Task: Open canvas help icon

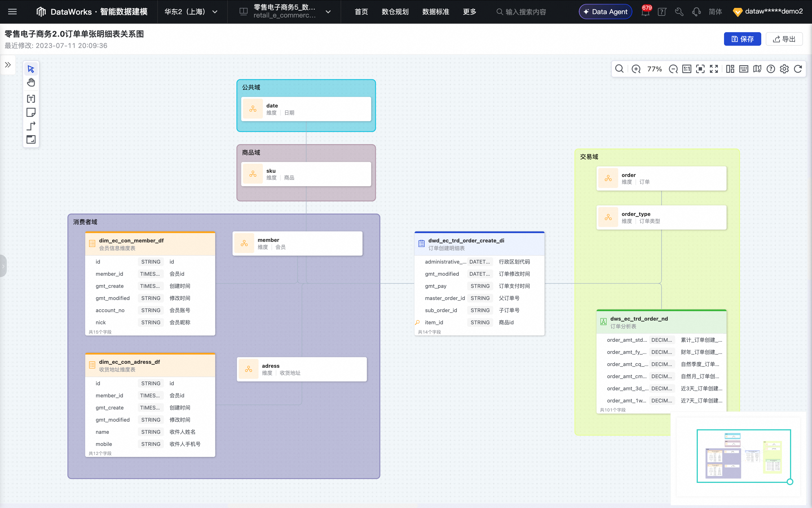Action: coord(771,69)
